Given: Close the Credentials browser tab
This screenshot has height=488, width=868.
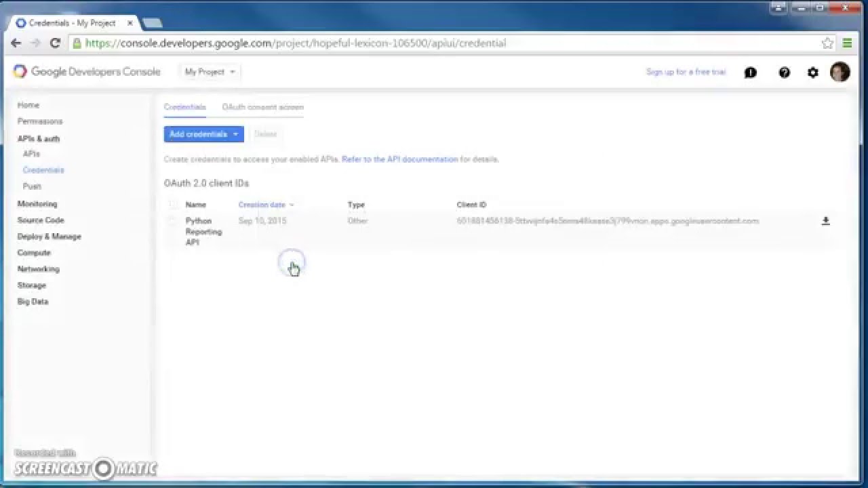Looking at the screenshot, I should pyautogui.click(x=130, y=23).
